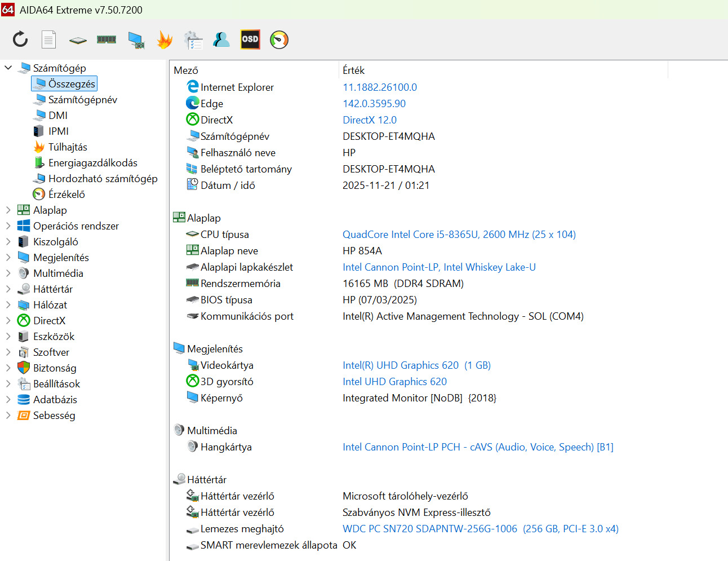Select the Kommunikációs port row
Image resolution: width=728 pixels, height=561 pixels.
pyautogui.click(x=385, y=316)
